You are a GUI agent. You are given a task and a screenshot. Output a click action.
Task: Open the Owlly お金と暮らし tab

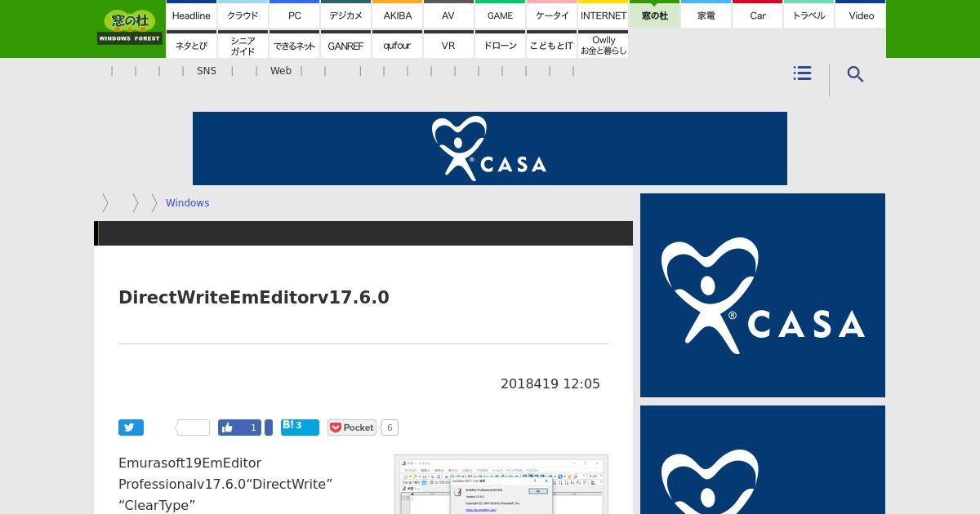pyautogui.click(x=603, y=45)
